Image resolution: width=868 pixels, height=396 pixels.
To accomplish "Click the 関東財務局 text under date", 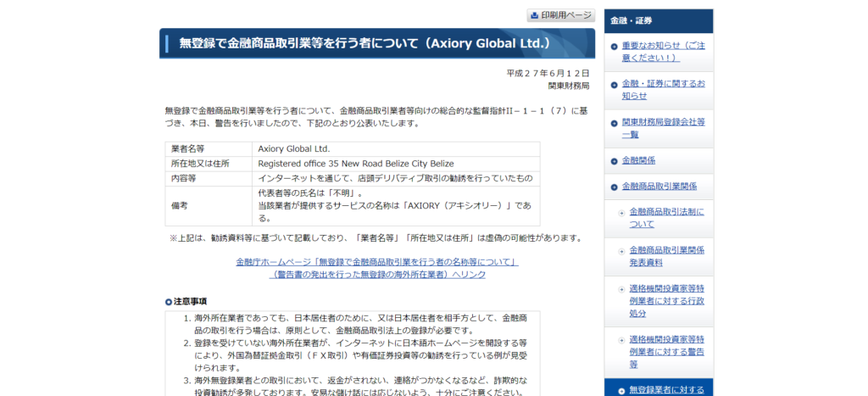I will click(x=569, y=86).
